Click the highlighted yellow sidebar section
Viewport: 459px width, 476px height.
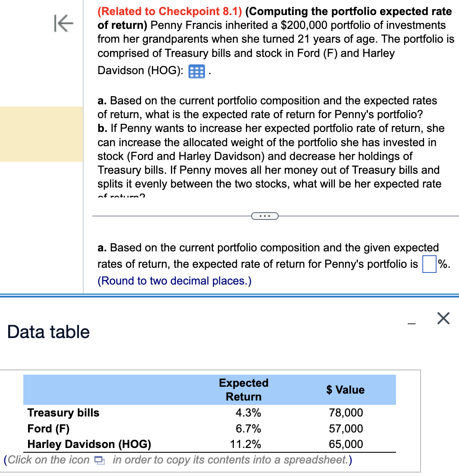[x=41, y=134]
